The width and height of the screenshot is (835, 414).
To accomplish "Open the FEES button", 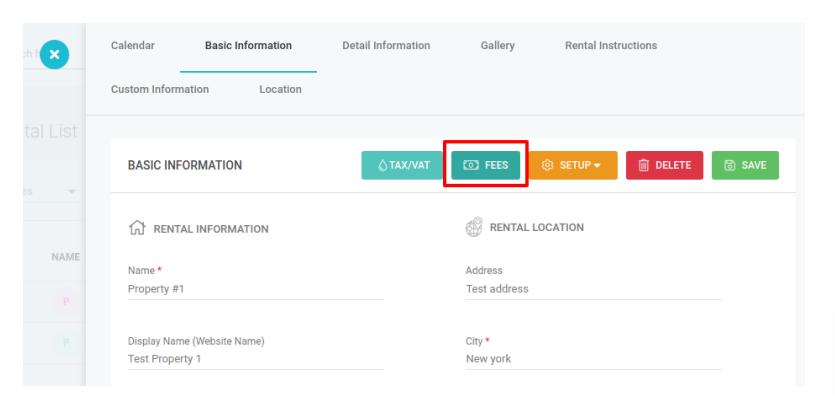I will pos(486,165).
